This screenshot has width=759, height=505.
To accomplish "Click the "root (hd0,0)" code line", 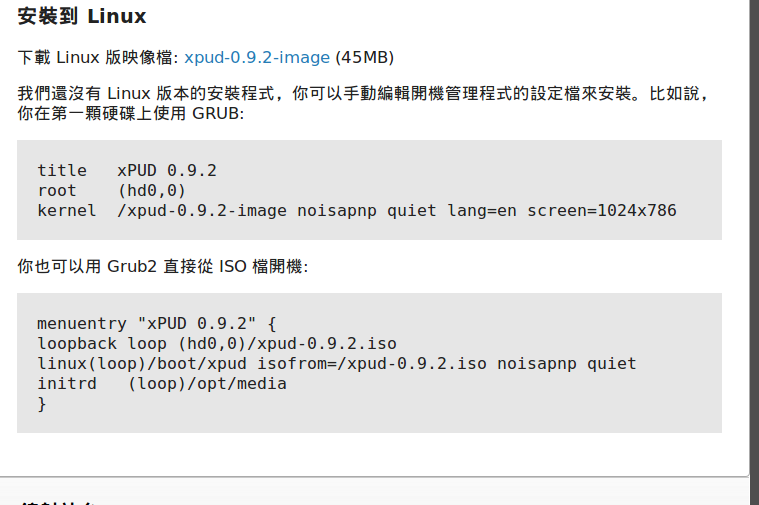I will (x=112, y=190).
